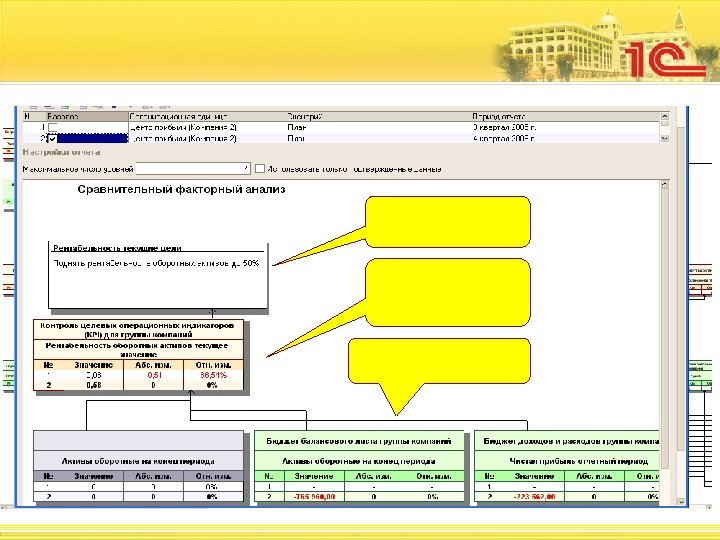Click the 'Период отчета' column header
The height and width of the screenshot is (540, 720).
pyautogui.click(x=565, y=117)
